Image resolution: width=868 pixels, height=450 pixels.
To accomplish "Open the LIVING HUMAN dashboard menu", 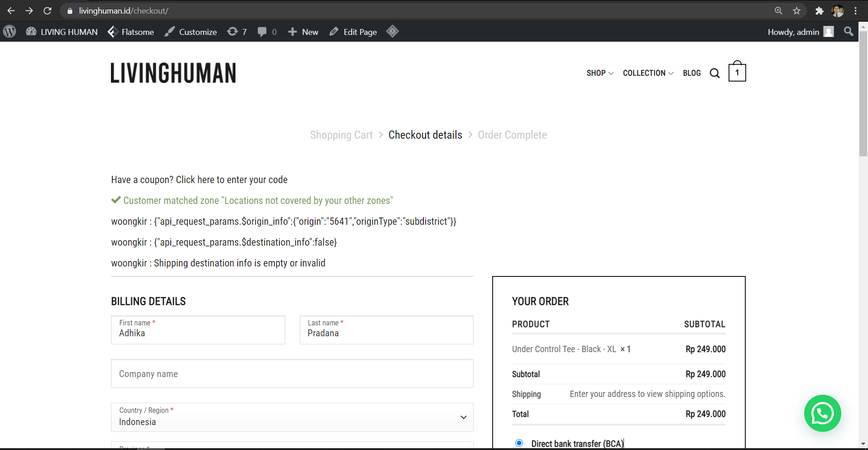I will pyautogui.click(x=62, y=32).
